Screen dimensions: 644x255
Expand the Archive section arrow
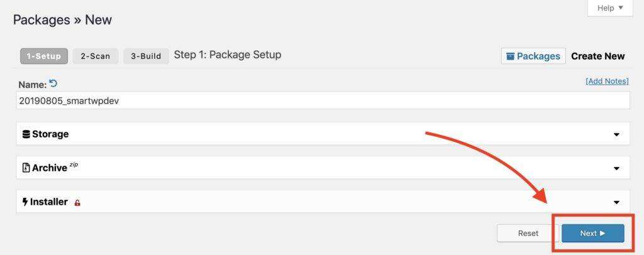(x=616, y=168)
